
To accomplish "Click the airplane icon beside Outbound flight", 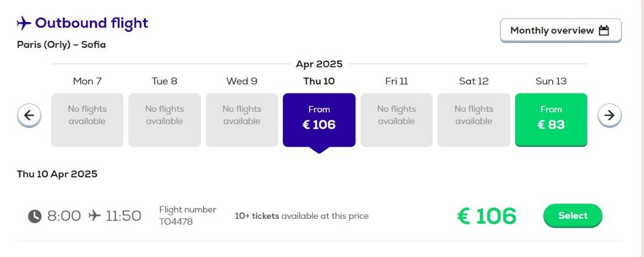I will click(x=24, y=24).
